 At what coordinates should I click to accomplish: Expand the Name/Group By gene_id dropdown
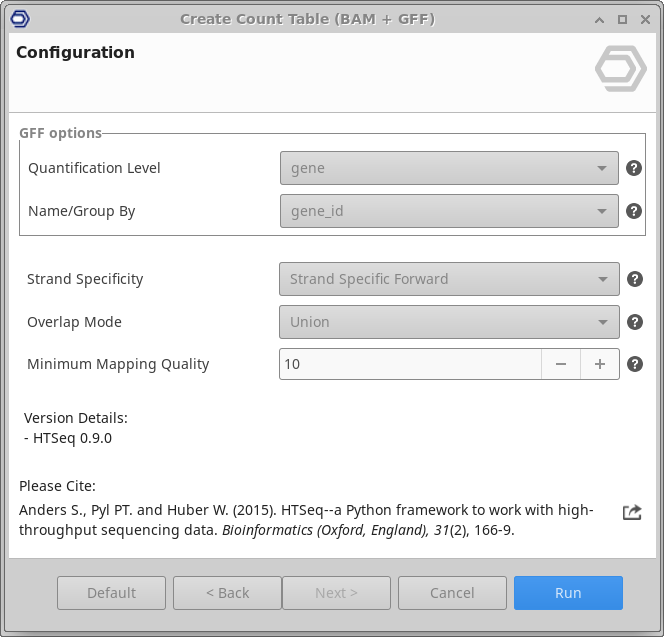[449, 211]
